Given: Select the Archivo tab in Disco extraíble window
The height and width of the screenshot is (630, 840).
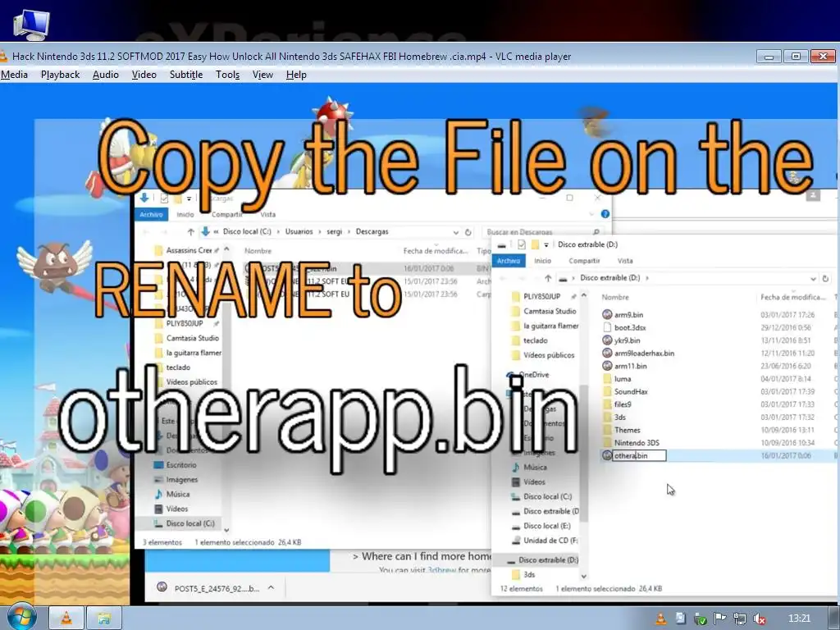Looking at the screenshot, I should pyautogui.click(x=509, y=261).
